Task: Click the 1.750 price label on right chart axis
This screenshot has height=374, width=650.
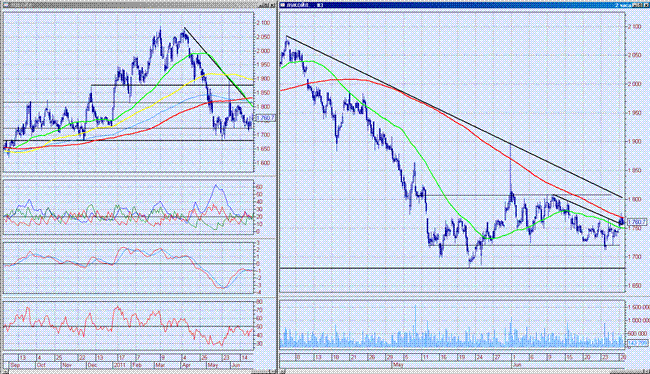Action: pyautogui.click(x=635, y=228)
